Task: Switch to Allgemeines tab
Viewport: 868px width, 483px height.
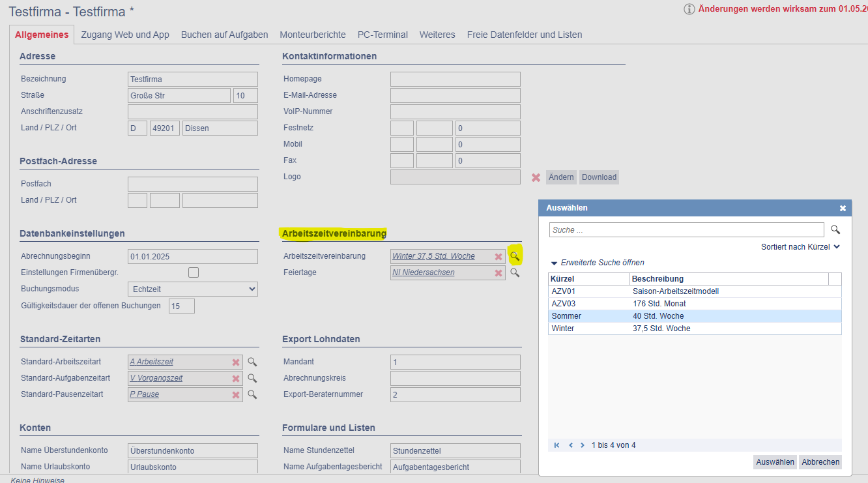Action: point(42,35)
